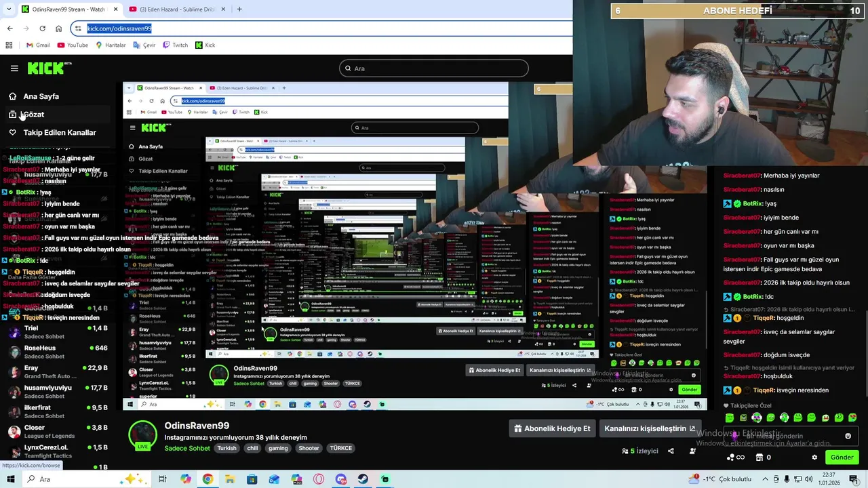Click the Kick search field Ara
868x488 pixels.
(434, 68)
